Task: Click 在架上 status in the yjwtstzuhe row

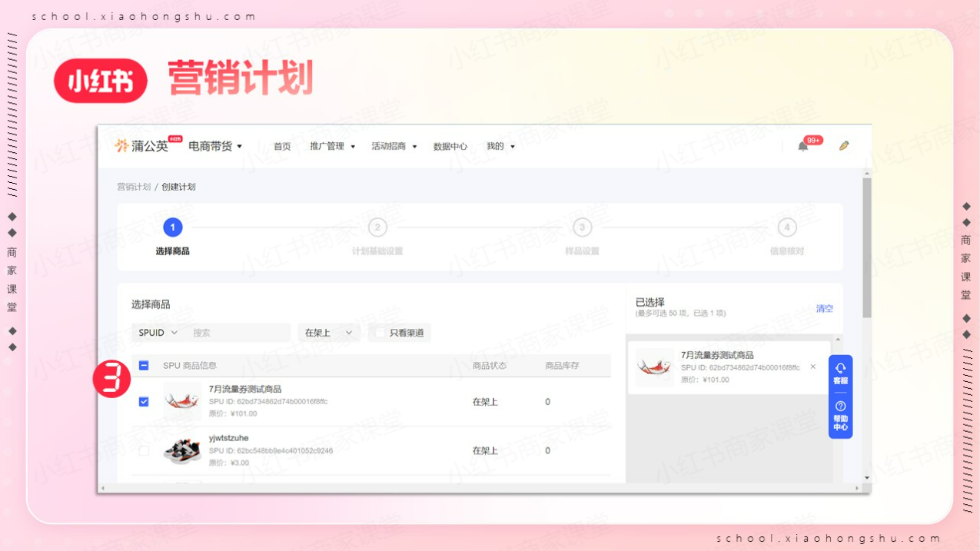Action: (485, 451)
